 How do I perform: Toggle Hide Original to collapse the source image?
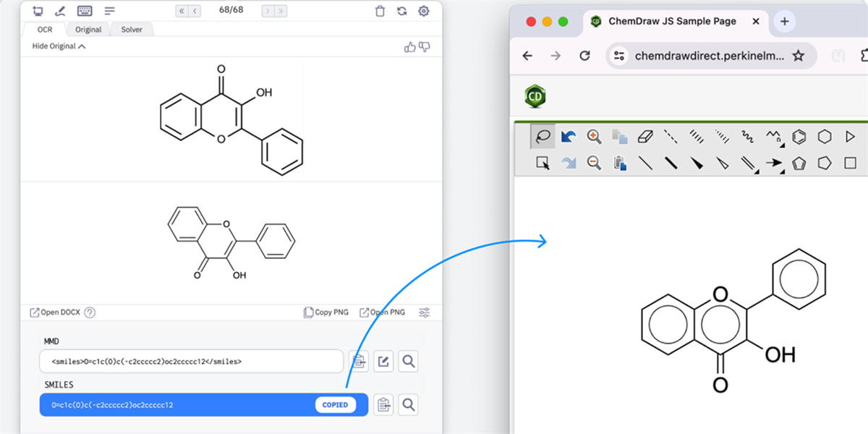[53, 46]
